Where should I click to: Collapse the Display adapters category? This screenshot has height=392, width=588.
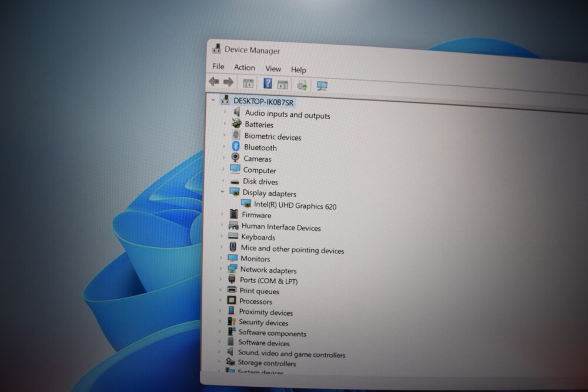[x=223, y=192]
